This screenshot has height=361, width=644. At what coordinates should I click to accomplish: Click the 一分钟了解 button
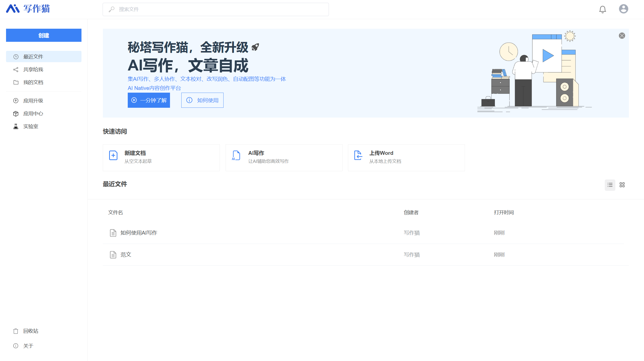(149, 100)
